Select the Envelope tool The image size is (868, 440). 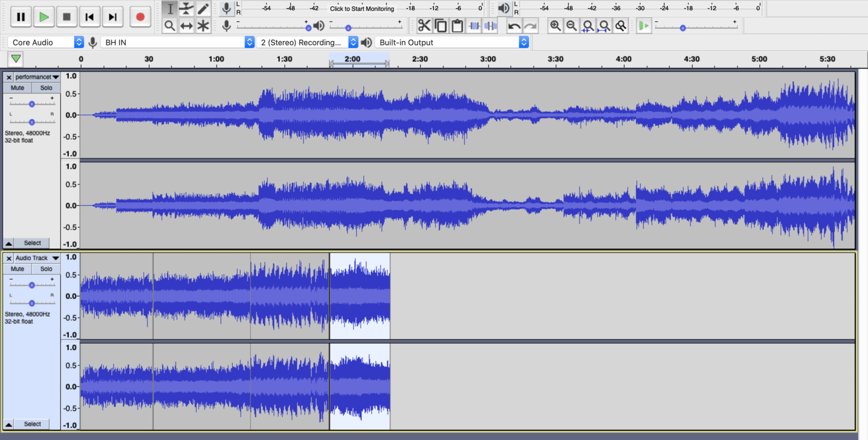coord(186,9)
